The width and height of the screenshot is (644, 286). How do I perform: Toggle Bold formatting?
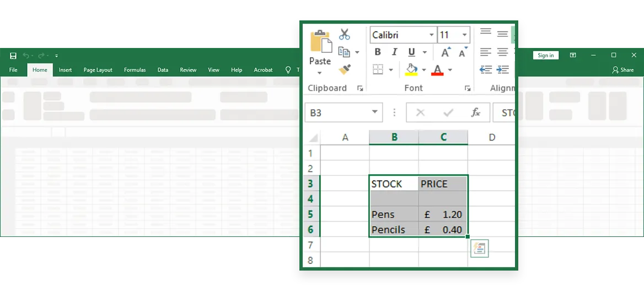click(x=378, y=52)
